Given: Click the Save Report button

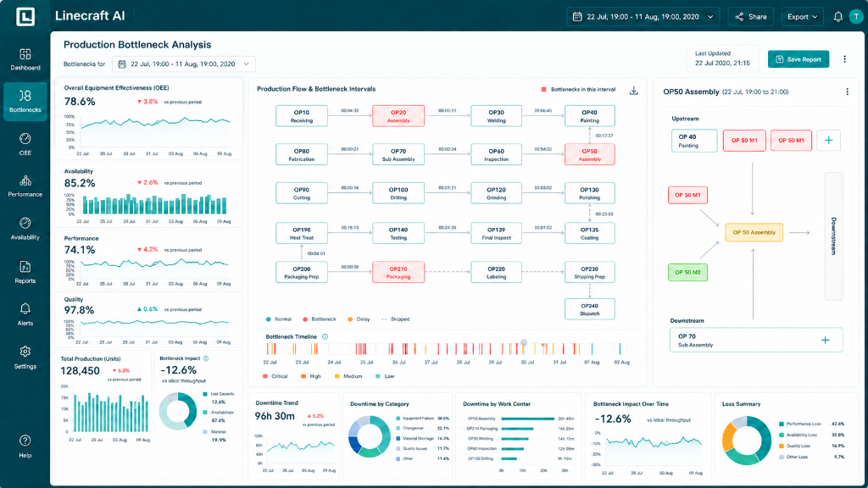Looking at the screenshot, I should (798, 59).
